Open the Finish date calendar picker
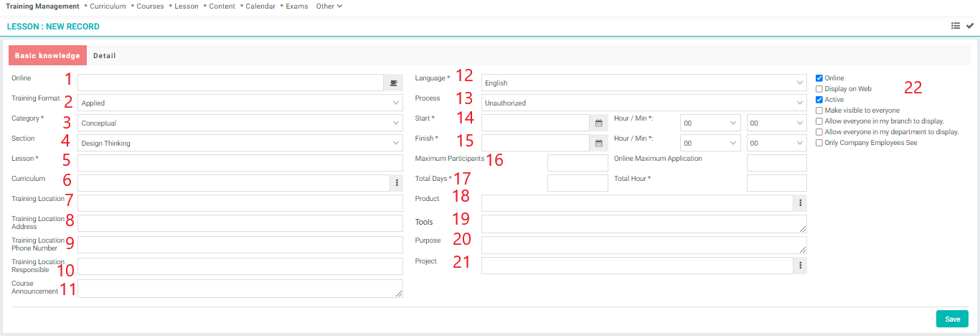The image size is (980, 336). point(599,143)
